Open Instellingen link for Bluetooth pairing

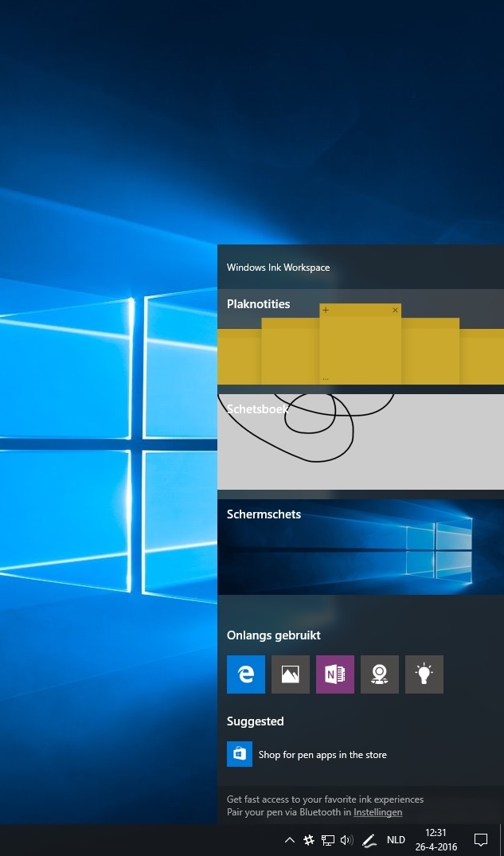[x=378, y=811]
